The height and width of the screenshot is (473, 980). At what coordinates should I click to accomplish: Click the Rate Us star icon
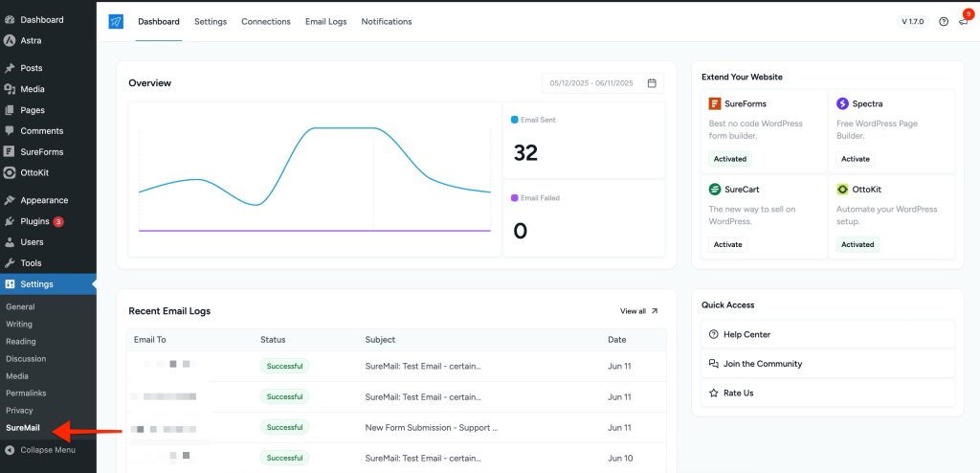click(714, 393)
